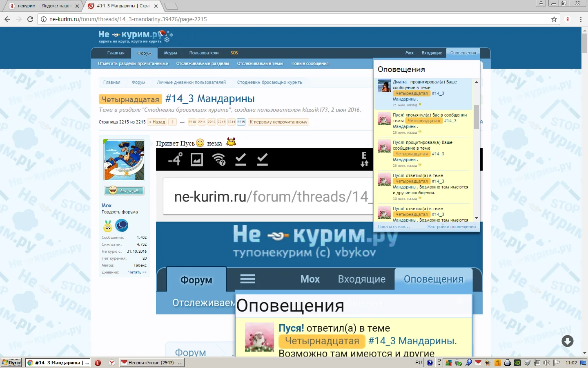Click the user profile icon in Chrome's title bar
Screen dimensions: 588x368
pyautogui.click(x=541, y=4)
